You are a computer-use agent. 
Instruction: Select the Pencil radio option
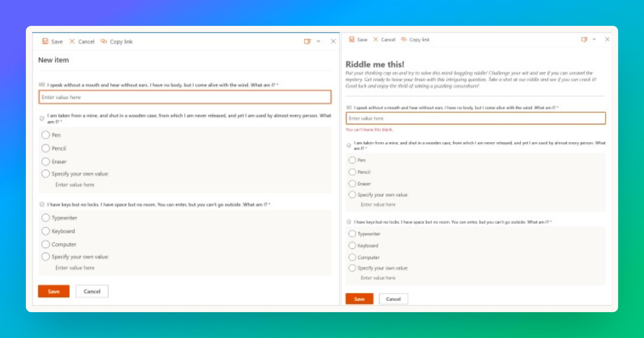pyautogui.click(x=46, y=148)
